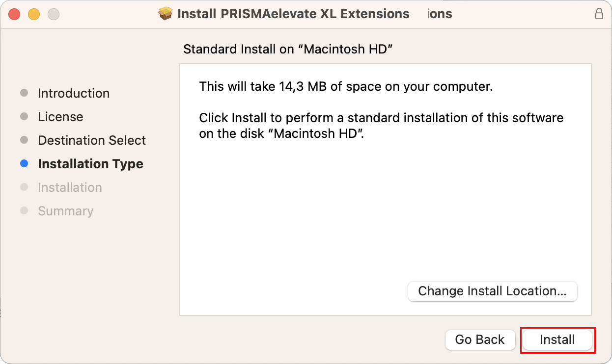612x364 pixels.
Task: Click the dimmed Summary step
Action: tap(65, 211)
